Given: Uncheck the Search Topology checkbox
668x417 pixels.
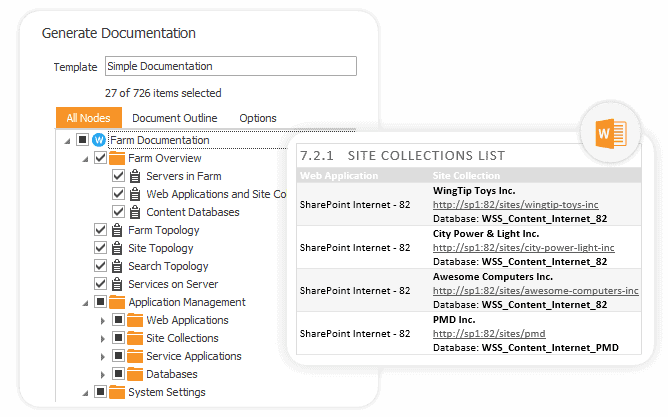Looking at the screenshot, I should pyautogui.click(x=100, y=265).
